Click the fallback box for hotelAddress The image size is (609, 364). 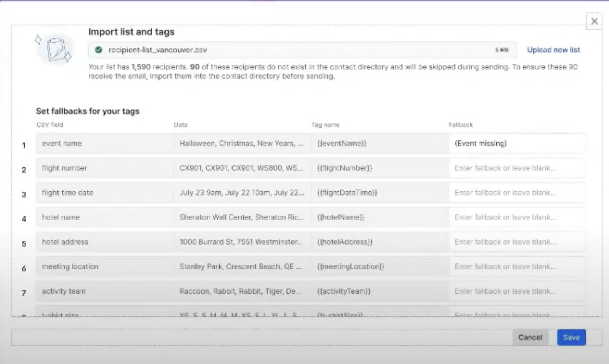518,242
